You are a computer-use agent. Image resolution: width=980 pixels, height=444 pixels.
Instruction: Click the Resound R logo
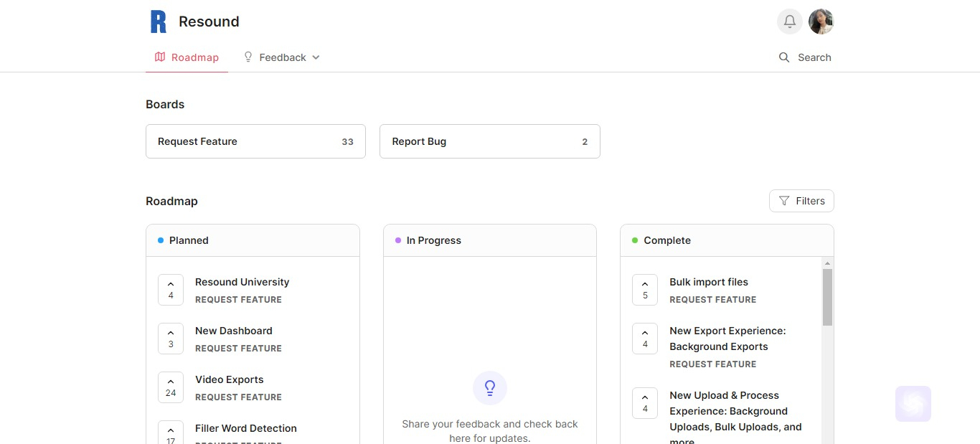tap(159, 22)
